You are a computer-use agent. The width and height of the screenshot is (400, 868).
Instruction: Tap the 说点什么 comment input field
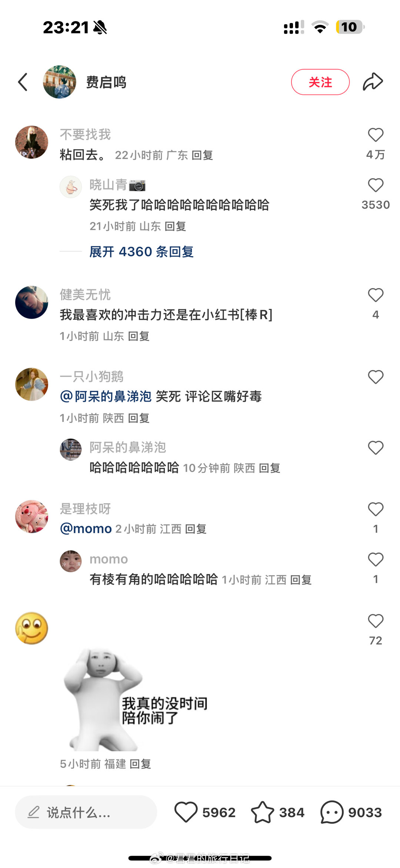click(x=86, y=812)
